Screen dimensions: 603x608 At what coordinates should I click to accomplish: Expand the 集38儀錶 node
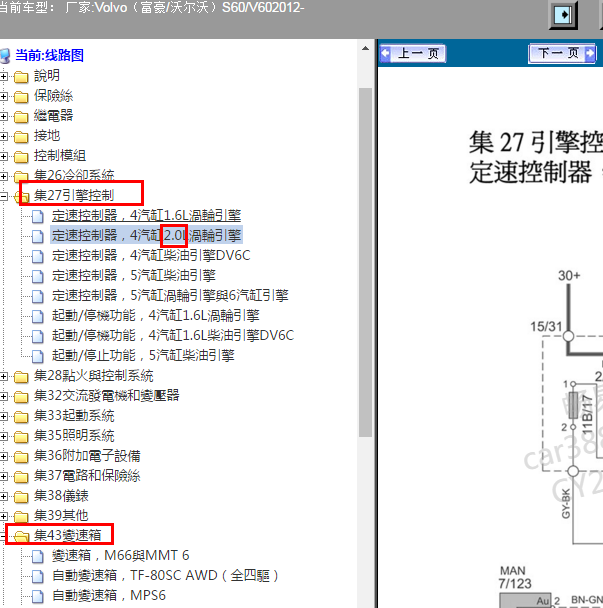point(3,496)
